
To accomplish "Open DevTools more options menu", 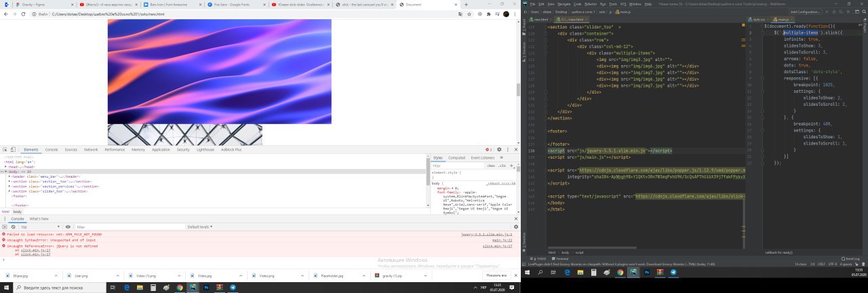I will (x=508, y=149).
